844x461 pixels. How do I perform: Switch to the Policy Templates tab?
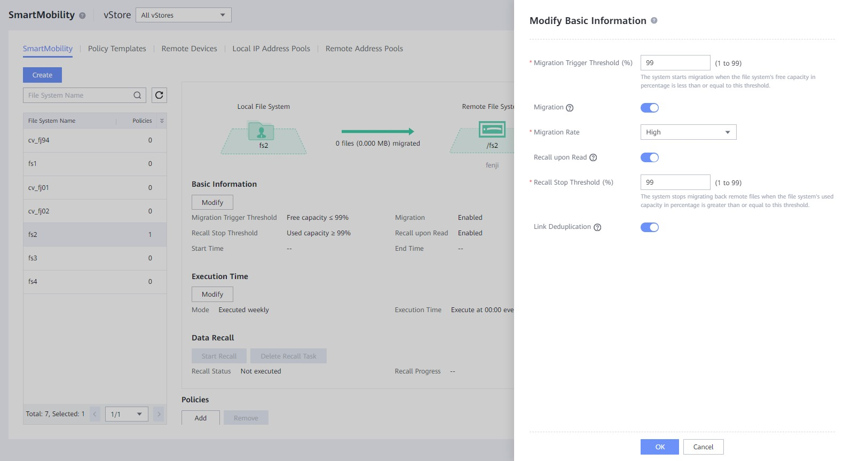tap(117, 48)
